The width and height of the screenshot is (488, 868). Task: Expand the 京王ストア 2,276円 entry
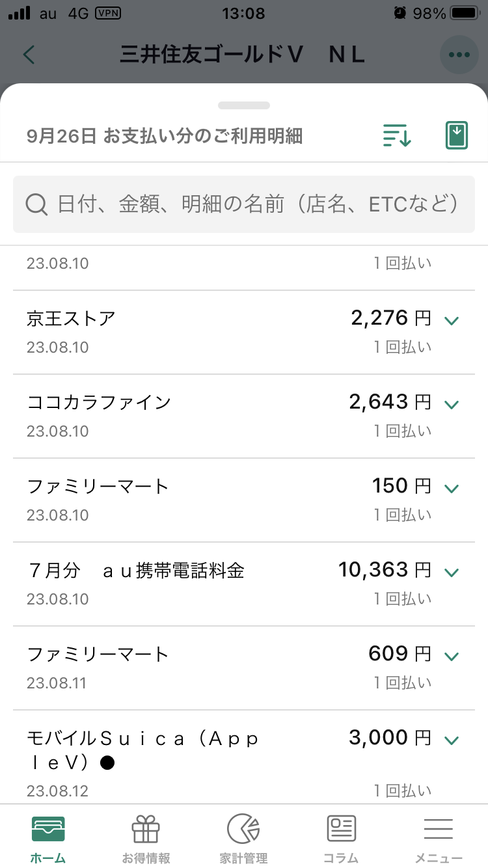coord(452,319)
